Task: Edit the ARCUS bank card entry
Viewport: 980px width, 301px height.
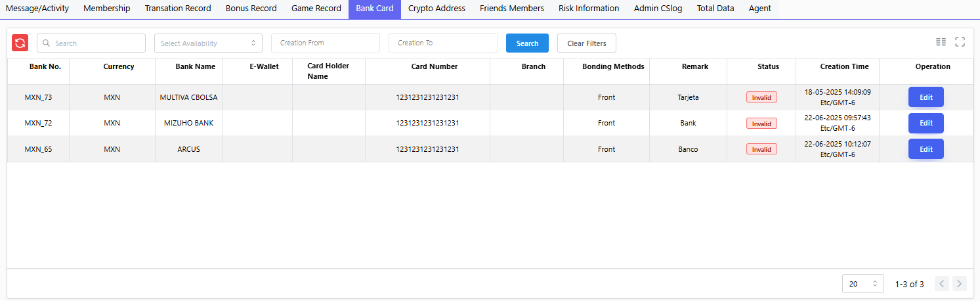Action: 926,149
